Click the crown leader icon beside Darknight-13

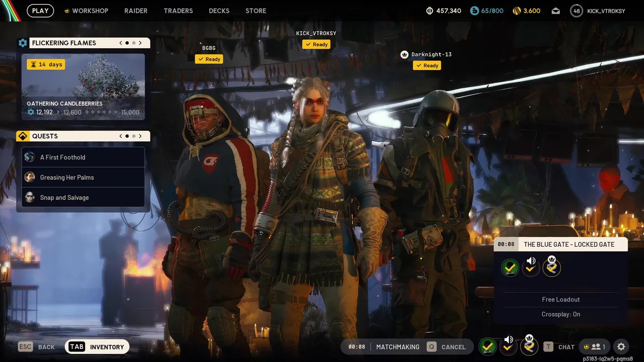coord(404,54)
